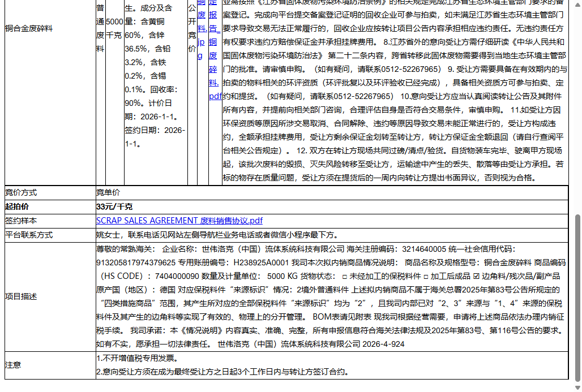Click the 竞价方式 row label
Viewport: 582px width, 392px height.
pyautogui.click(x=21, y=192)
